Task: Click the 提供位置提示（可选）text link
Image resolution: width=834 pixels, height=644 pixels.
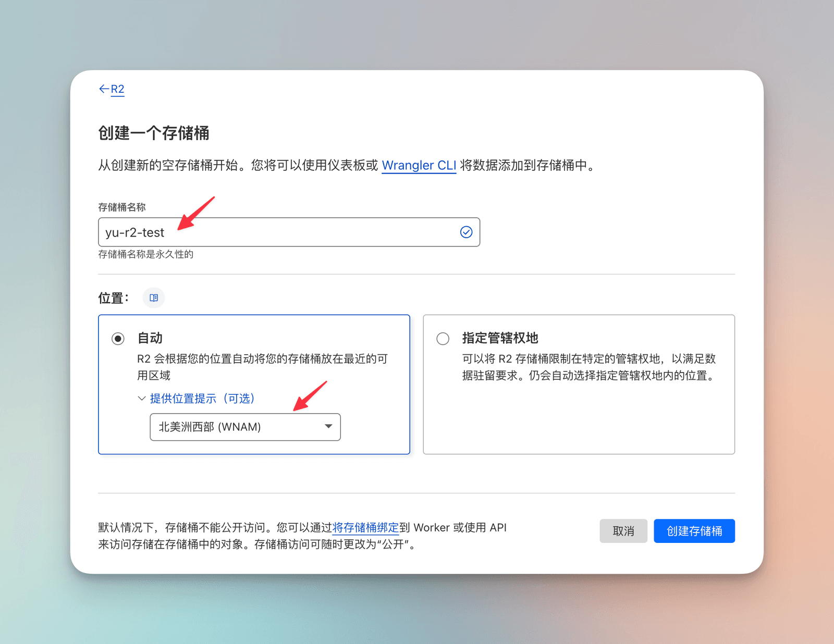Action: pyautogui.click(x=202, y=399)
